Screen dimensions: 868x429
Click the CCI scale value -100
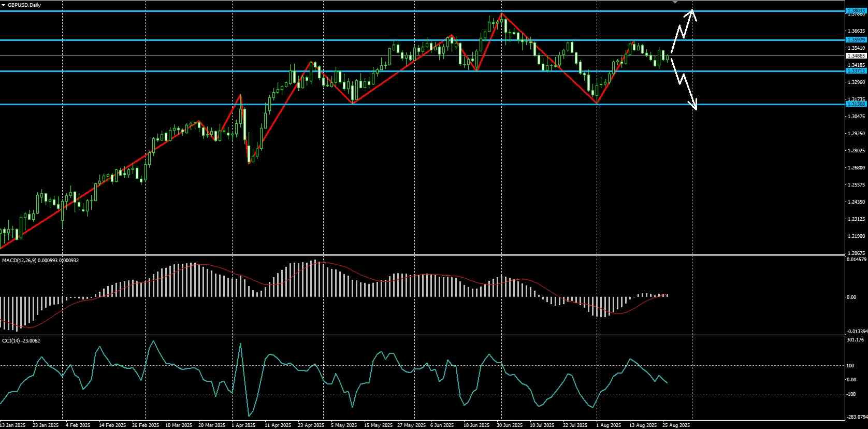[x=851, y=394]
